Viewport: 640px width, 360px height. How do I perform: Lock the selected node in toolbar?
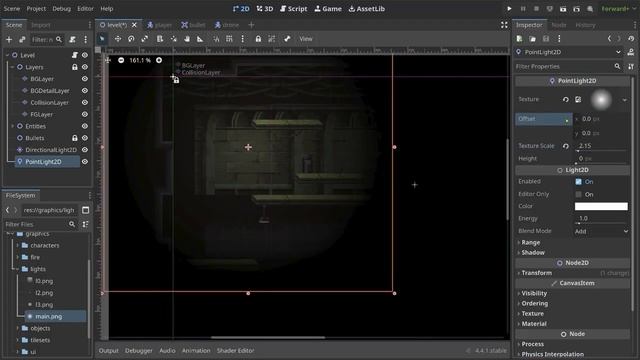[258, 39]
